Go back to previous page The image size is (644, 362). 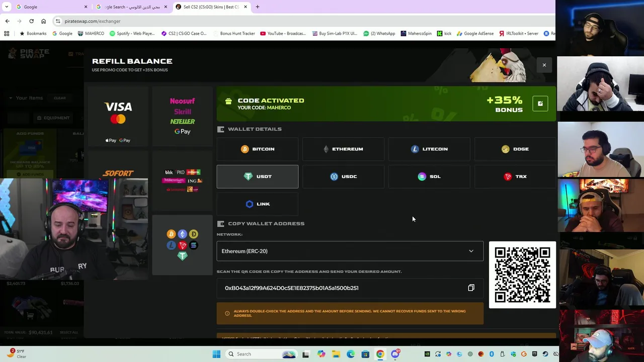[x=7, y=21]
